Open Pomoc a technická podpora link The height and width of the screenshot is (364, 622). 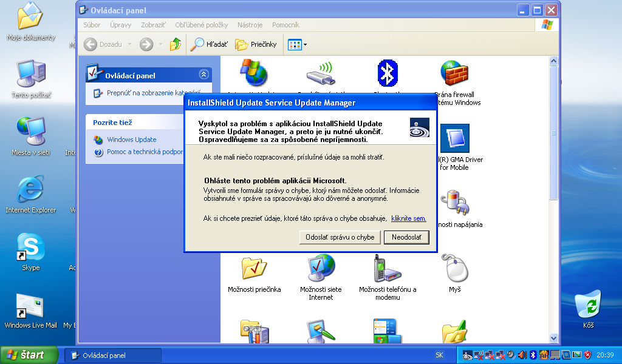tap(145, 152)
